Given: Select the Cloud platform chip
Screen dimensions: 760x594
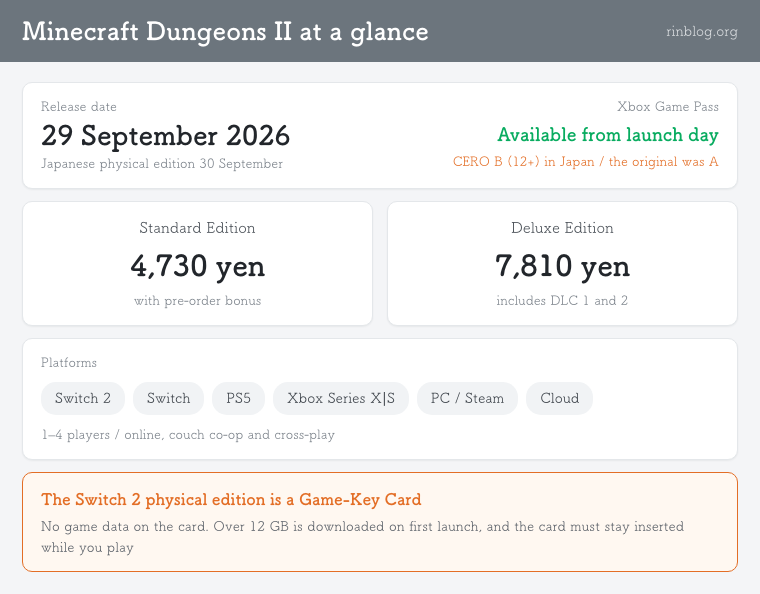Looking at the screenshot, I should tap(559, 398).
